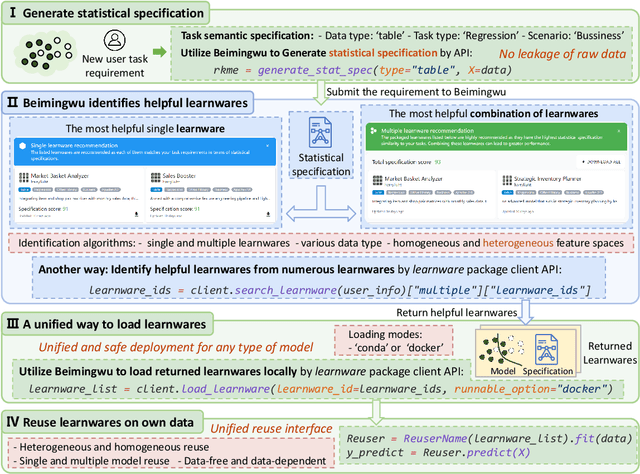Click 'Heterogeneous and homogeneous reuse' line
This screenshot has height=474, width=640.
coord(111,447)
